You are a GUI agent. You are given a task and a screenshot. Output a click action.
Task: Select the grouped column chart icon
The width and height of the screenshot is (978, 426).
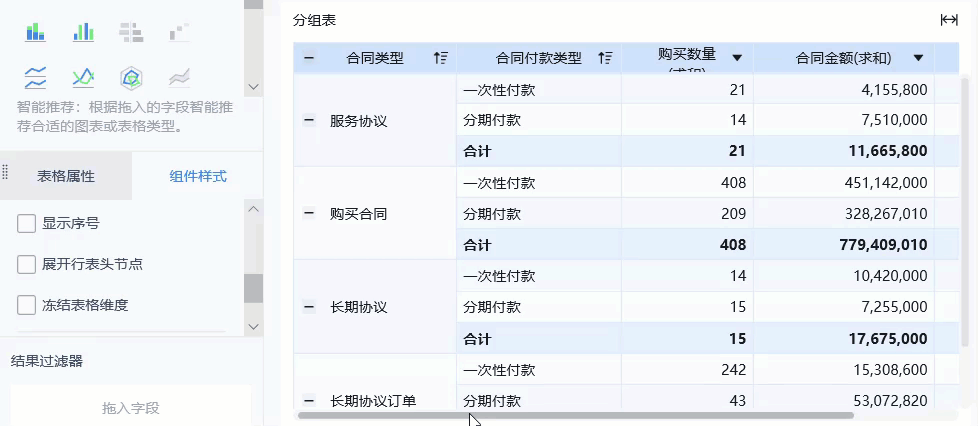coord(84,31)
